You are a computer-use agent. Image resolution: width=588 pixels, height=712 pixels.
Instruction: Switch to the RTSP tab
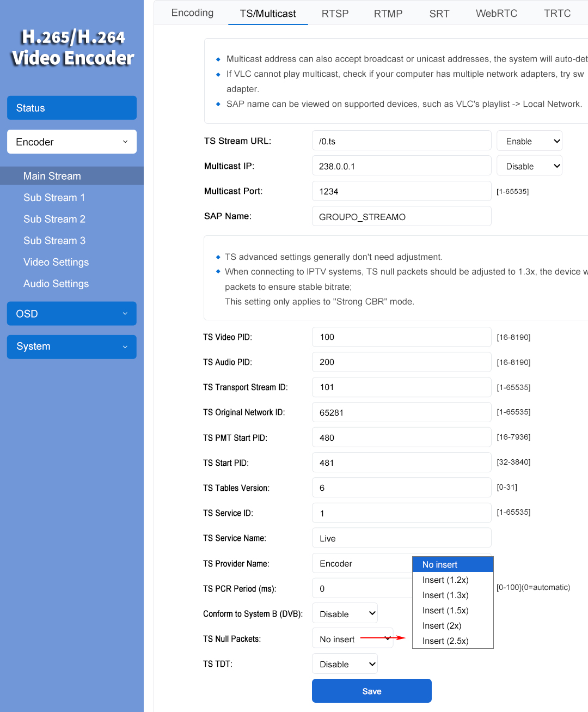click(x=335, y=13)
